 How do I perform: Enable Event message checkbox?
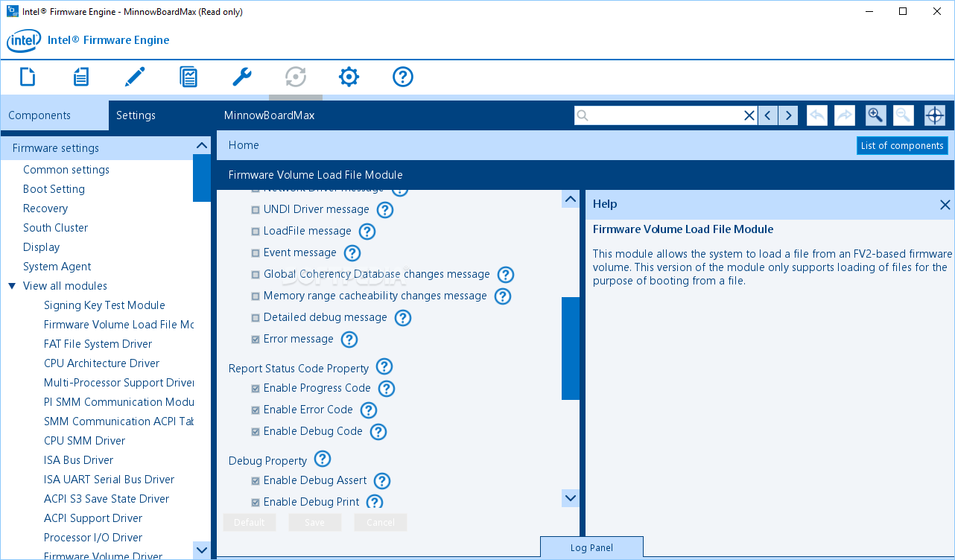coord(256,254)
